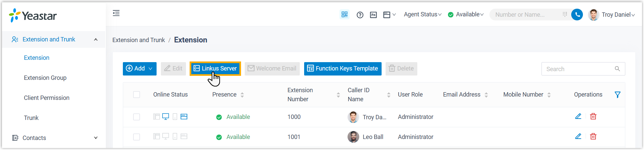644x150 pixels.
Task: Open Extension Group in the sidebar
Action: (45, 78)
